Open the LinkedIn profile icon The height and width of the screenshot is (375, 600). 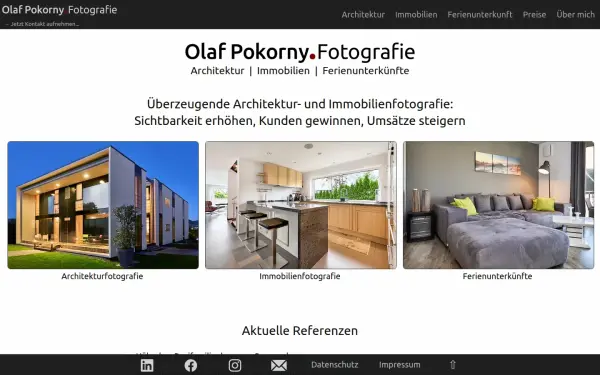[147, 365]
